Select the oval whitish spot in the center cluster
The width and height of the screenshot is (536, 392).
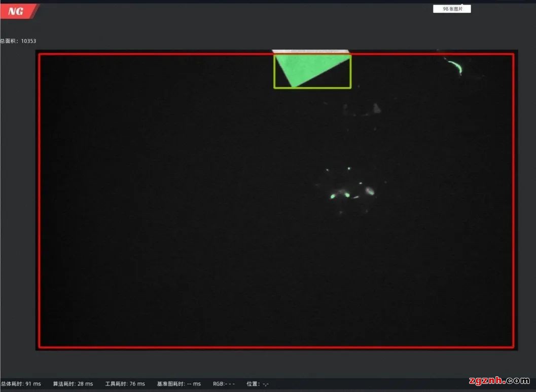(x=370, y=191)
